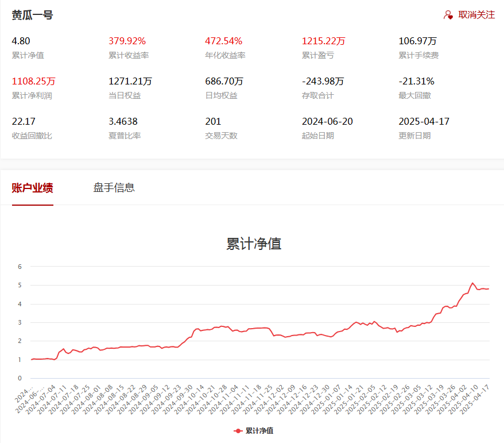Click the 日均权益 label

coord(221,95)
